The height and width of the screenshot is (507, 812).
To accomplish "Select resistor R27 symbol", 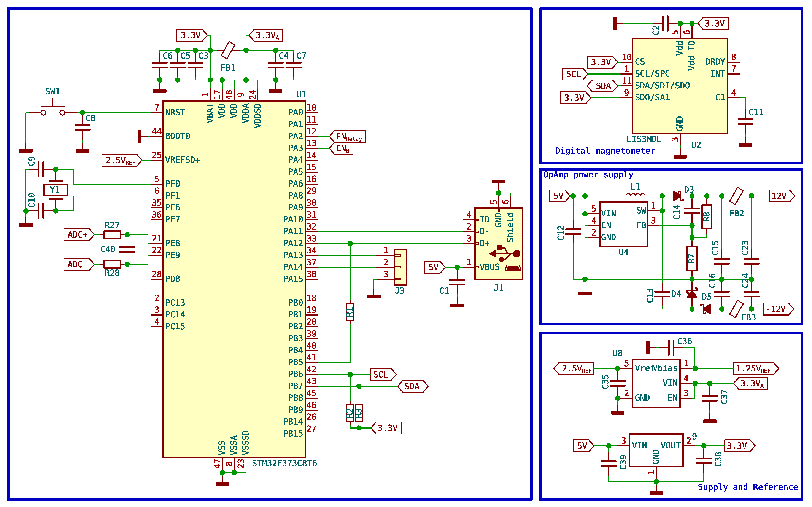I will pyautogui.click(x=112, y=235).
